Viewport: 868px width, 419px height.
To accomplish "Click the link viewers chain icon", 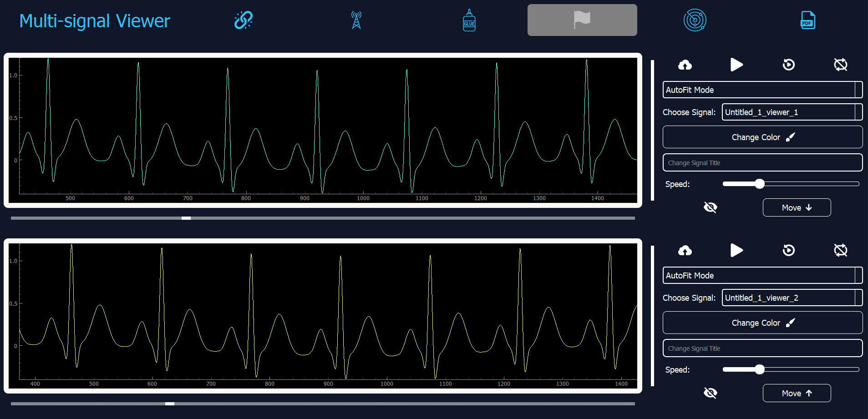I will click(x=244, y=20).
